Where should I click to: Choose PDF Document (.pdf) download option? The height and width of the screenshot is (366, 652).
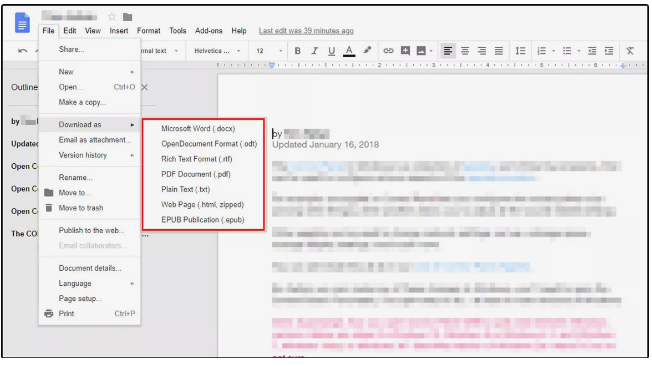[196, 174]
